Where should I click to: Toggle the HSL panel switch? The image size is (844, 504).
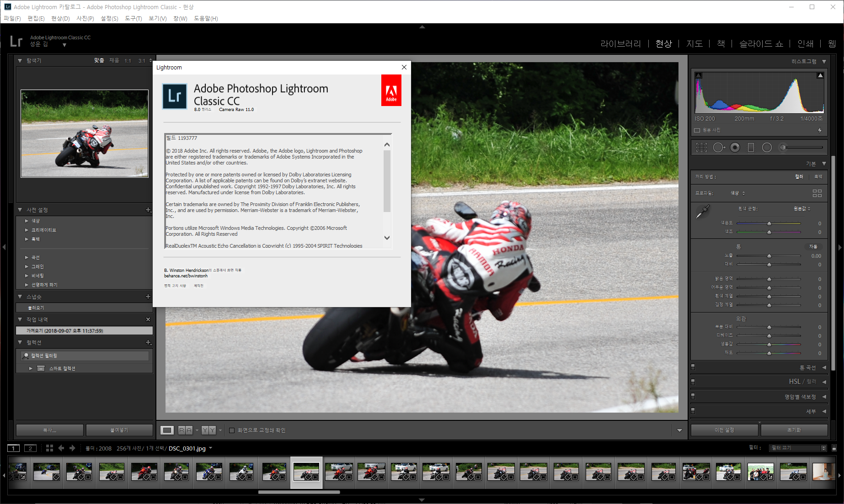pyautogui.click(x=693, y=382)
